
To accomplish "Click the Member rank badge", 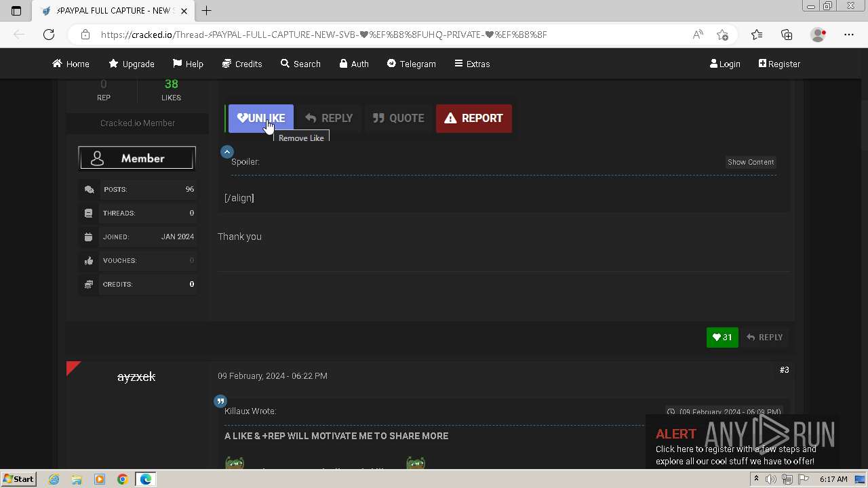I will [137, 159].
